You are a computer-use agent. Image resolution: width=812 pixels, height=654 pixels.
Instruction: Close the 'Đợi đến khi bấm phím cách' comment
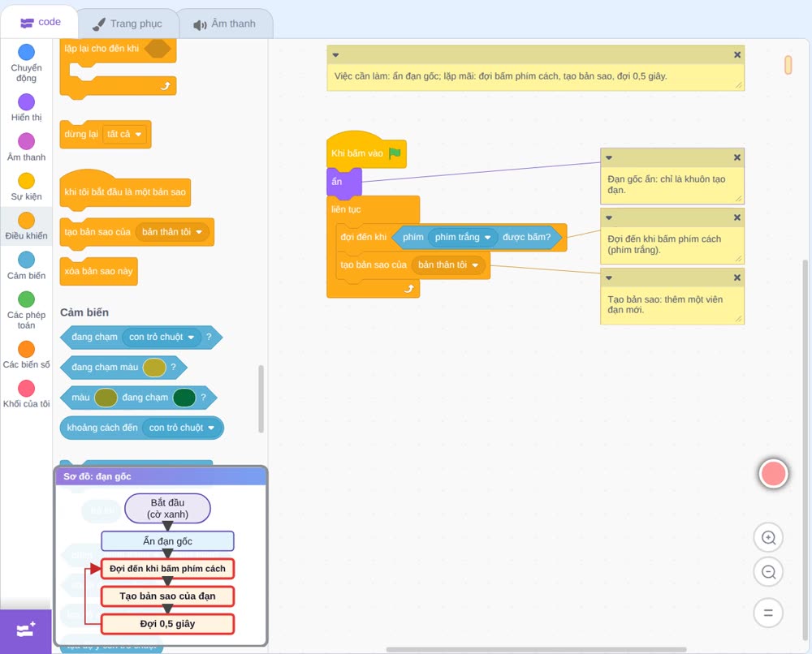click(737, 217)
